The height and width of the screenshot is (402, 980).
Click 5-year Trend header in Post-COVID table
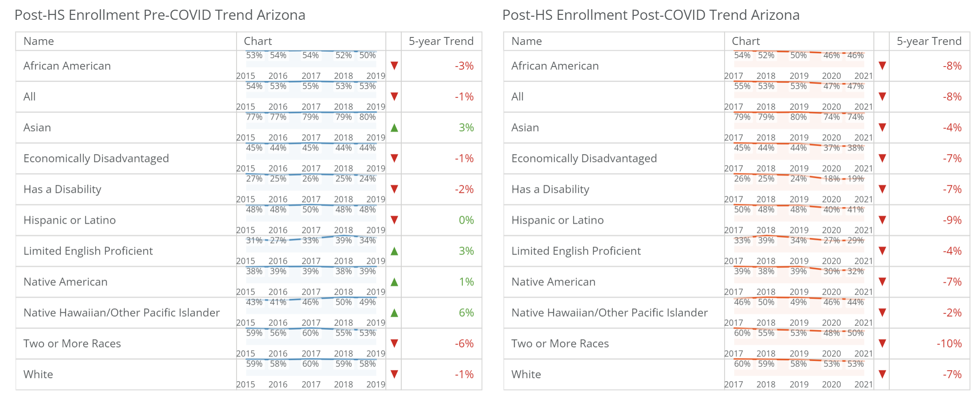click(x=929, y=41)
